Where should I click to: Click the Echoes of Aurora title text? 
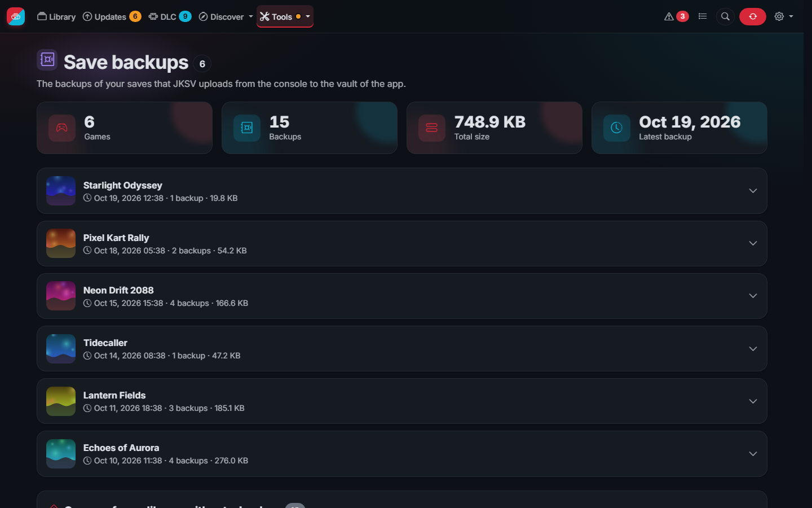(x=121, y=448)
